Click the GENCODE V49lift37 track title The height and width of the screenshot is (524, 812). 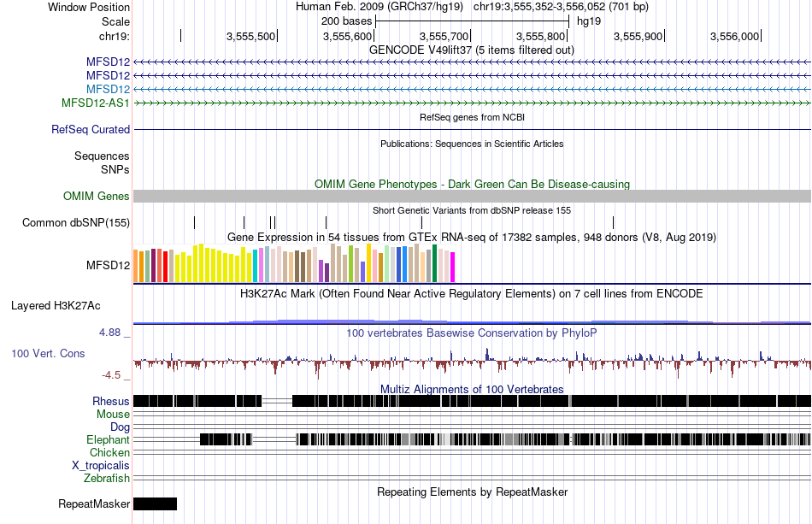click(x=471, y=50)
